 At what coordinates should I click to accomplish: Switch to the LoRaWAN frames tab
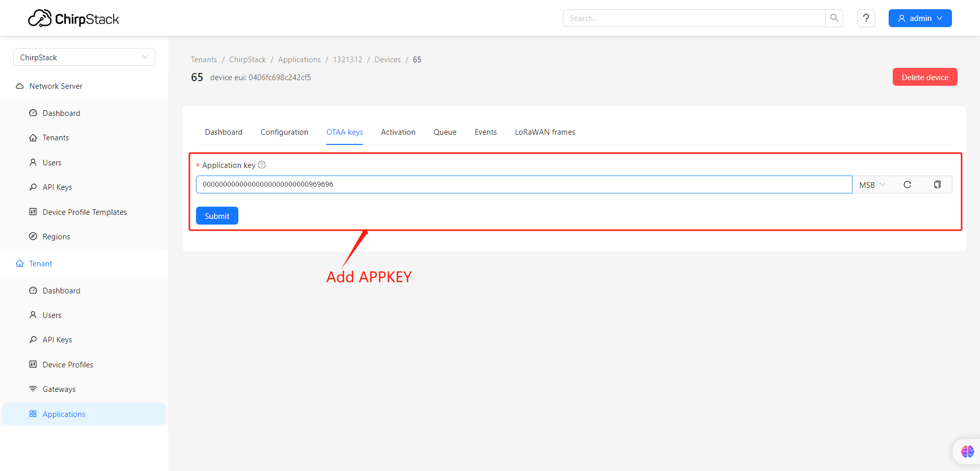(x=545, y=132)
